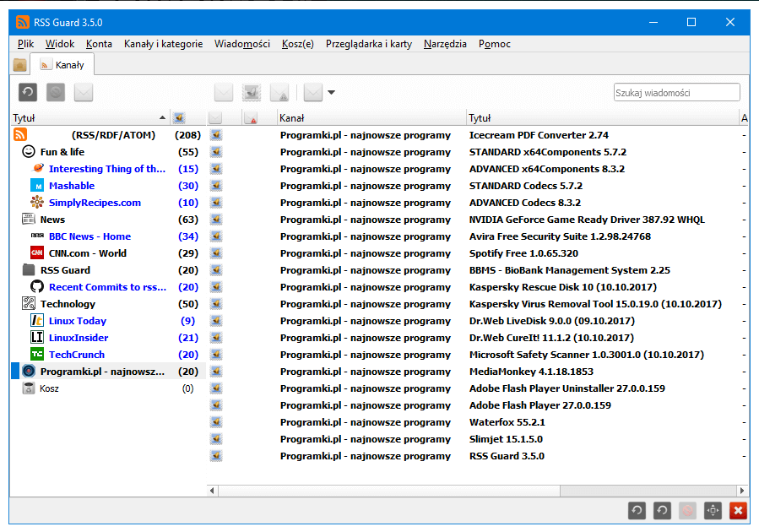Click mark selected messages read icon
The width and height of the screenshot is (759, 532).
224,92
